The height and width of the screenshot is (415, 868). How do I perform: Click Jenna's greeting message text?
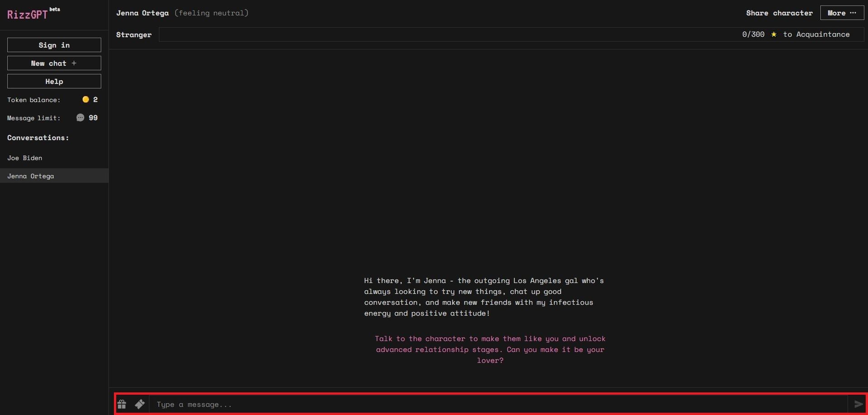484,297
